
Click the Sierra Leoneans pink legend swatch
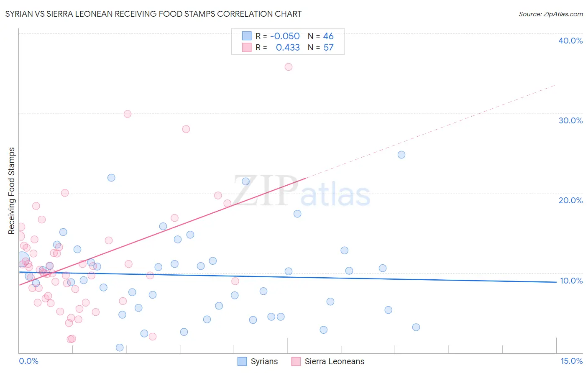coord(296,361)
